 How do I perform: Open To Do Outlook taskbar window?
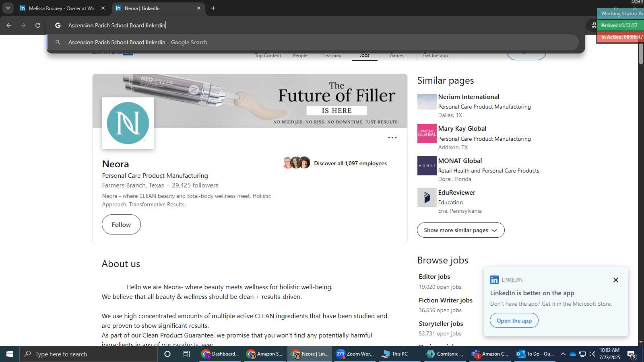click(x=535, y=354)
